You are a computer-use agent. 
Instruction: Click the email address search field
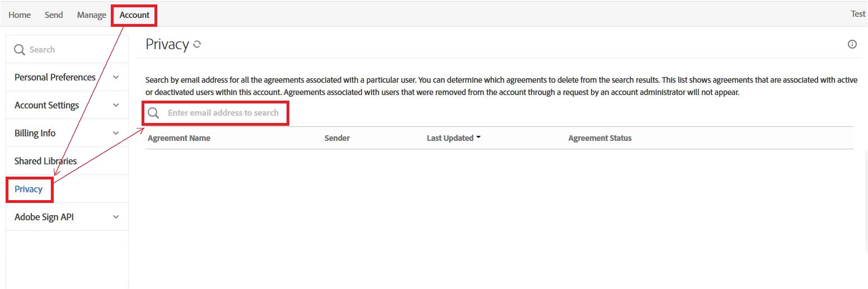[223, 113]
